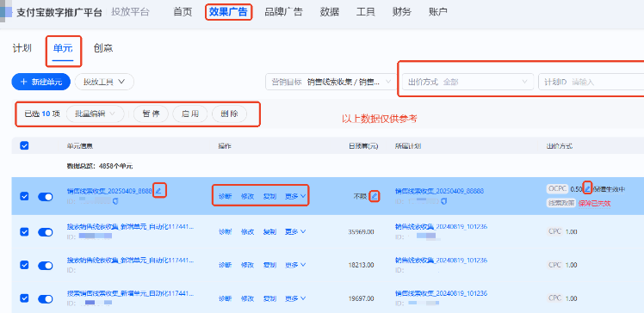Click the 保障已失效 status text
644x313 pixels.
(594, 203)
